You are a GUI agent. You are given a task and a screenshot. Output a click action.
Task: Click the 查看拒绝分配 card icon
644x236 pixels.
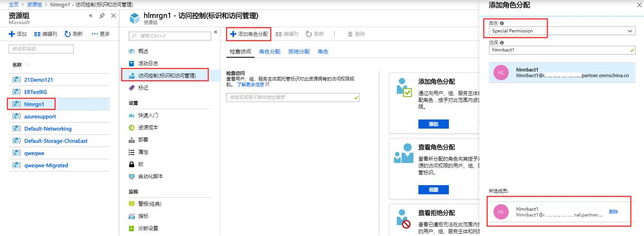click(403, 219)
